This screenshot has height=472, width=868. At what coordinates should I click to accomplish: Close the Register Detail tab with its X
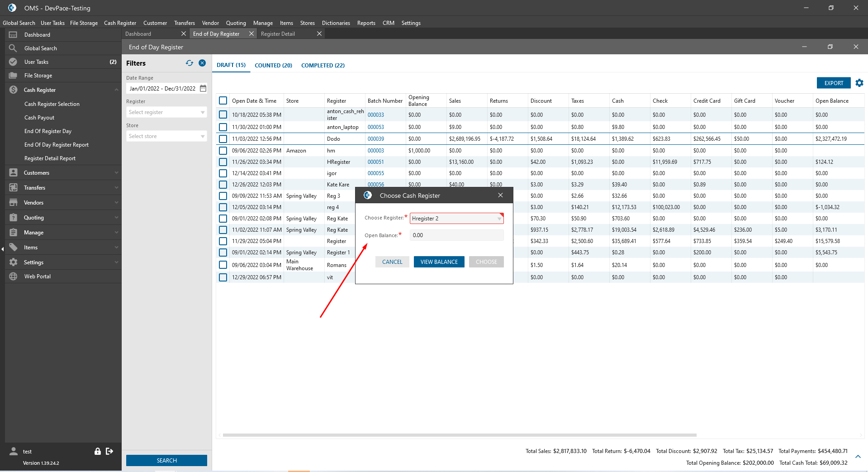319,34
